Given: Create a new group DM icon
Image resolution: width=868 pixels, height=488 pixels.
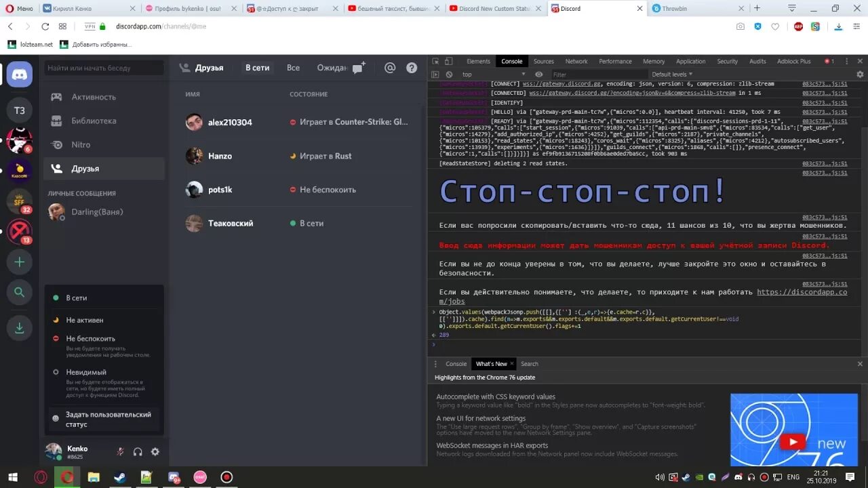Looking at the screenshot, I should click(359, 67).
